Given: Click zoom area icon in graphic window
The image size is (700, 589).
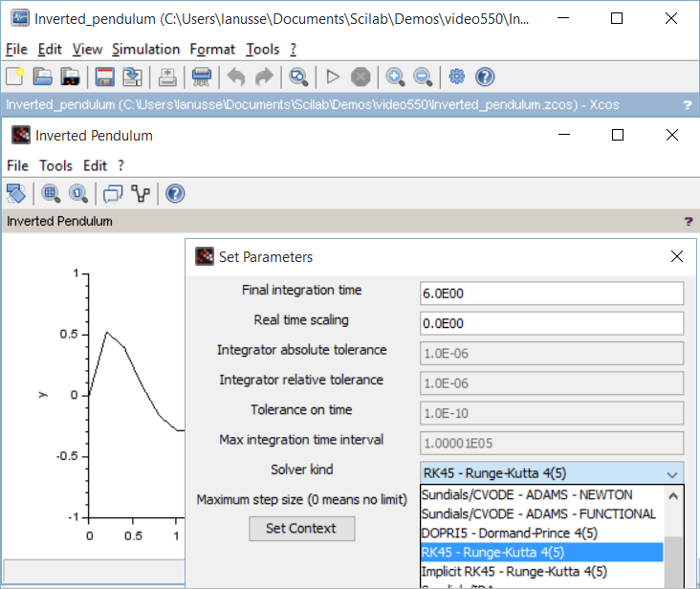Looking at the screenshot, I should coord(51,193).
